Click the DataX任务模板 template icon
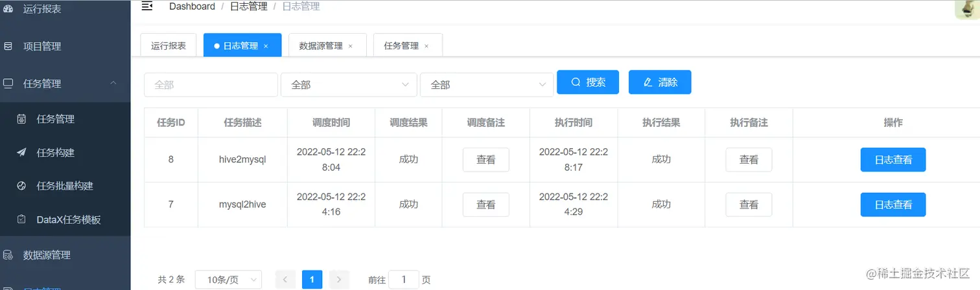Image resolution: width=980 pixels, height=290 pixels. pyautogui.click(x=21, y=219)
